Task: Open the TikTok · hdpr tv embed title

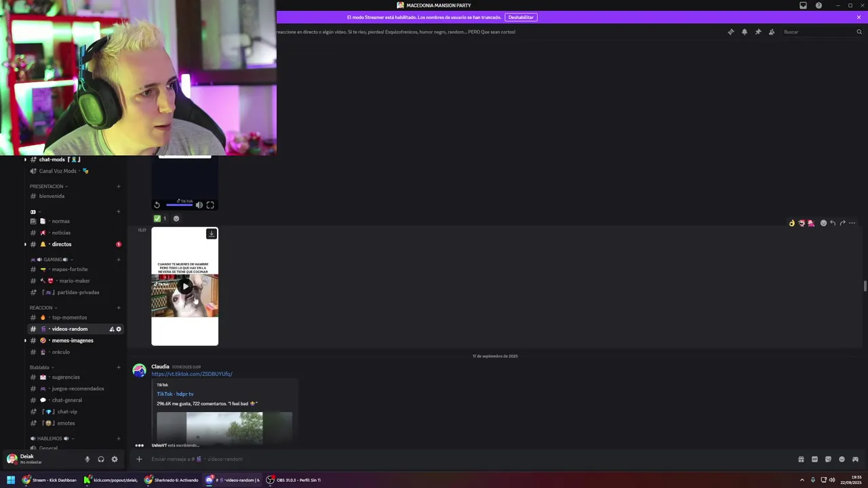Action: pos(175,394)
